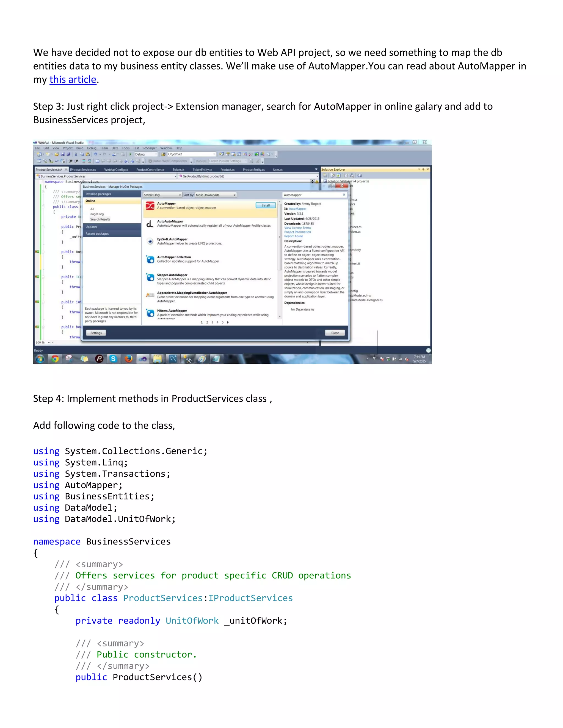This screenshot has height=728, width=563.
Task: Open the GetProductById member dropdown
Action: point(249,176)
